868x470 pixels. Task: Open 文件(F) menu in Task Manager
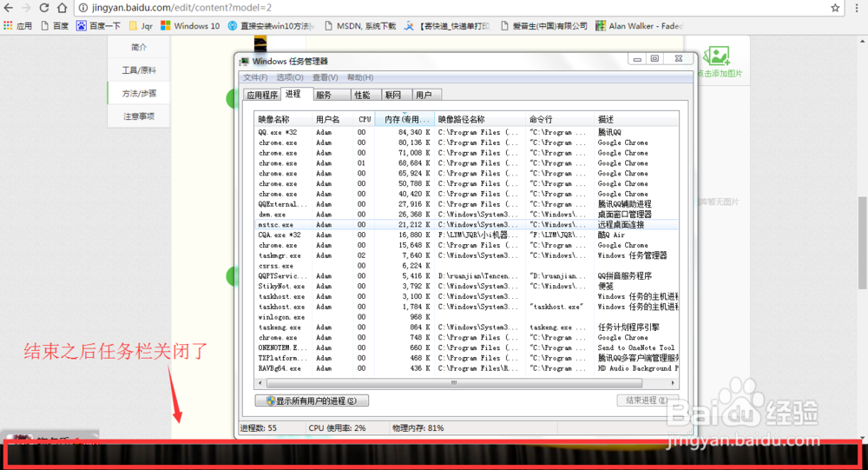tap(255, 77)
